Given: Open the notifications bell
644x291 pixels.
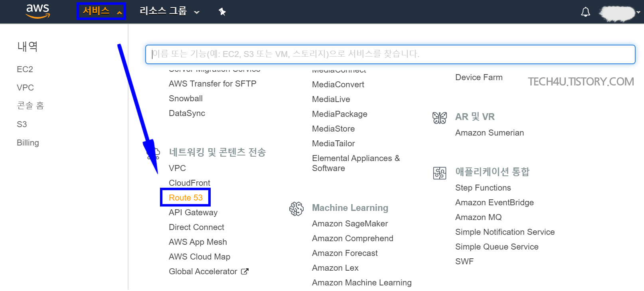Looking at the screenshot, I should pos(585,12).
